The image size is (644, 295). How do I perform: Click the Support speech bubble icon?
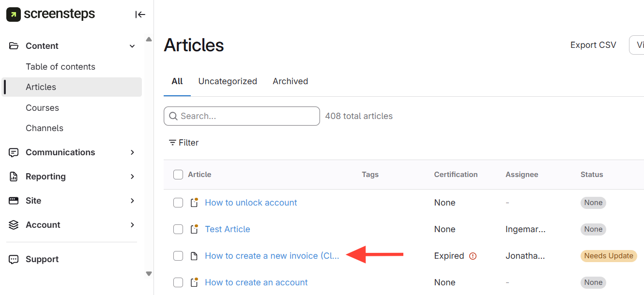pyautogui.click(x=14, y=259)
